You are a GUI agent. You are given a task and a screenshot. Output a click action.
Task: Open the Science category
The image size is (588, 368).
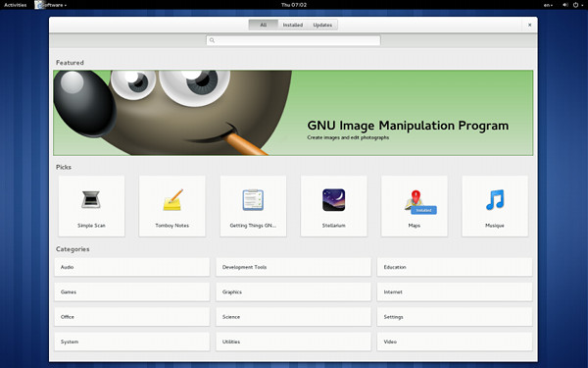pyautogui.click(x=293, y=317)
